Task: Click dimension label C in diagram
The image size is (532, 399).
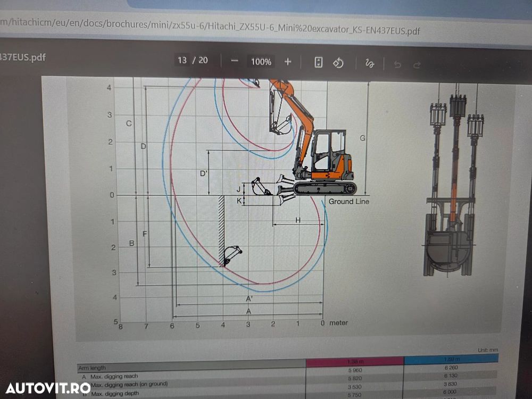Action: [129, 123]
